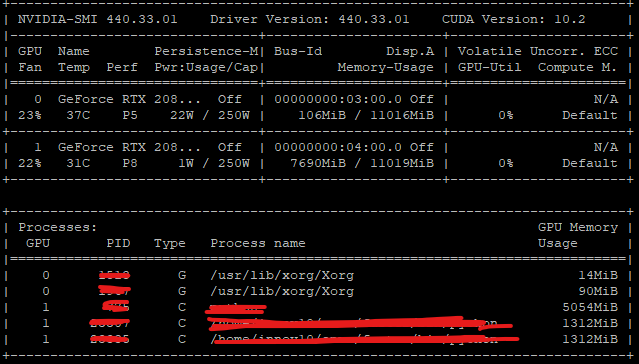
Task: Click the 31C temperature value
Action: (x=78, y=163)
